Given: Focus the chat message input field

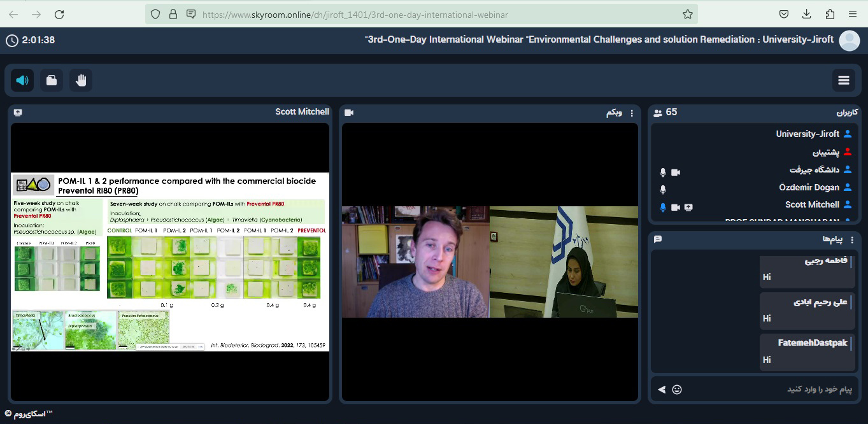Looking at the screenshot, I should point(771,389).
